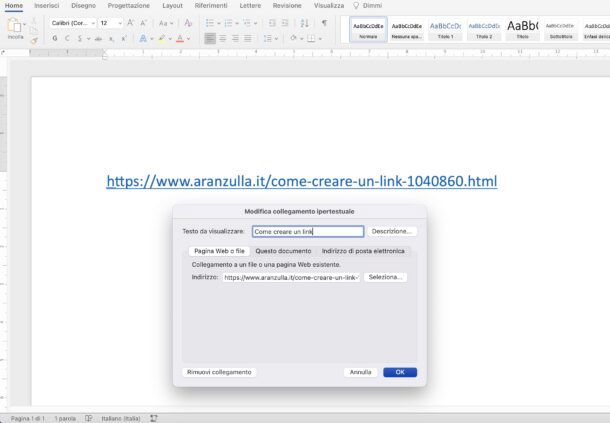This screenshot has height=423, width=610.
Task: Click Italiano (Italia) language in status bar
Action: pyautogui.click(x=121, y=418)
